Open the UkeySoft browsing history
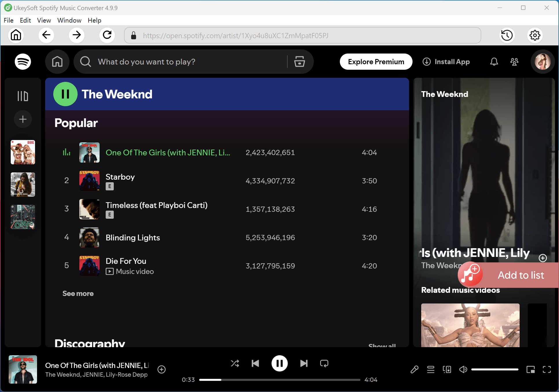 pos(507,35)
